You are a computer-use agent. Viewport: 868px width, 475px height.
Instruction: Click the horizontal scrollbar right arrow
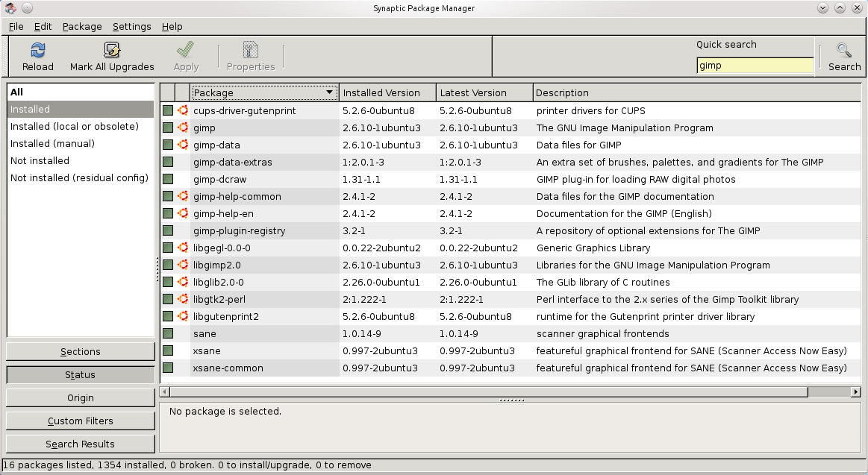855,391
